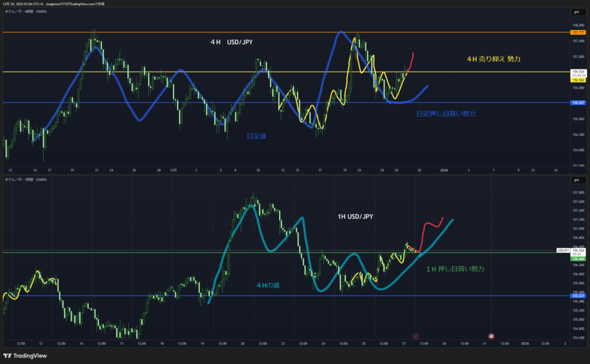The width and height of the screenshot is (590, 364).
Task: Click the US flag economic event icon
Action: [491, 336]
